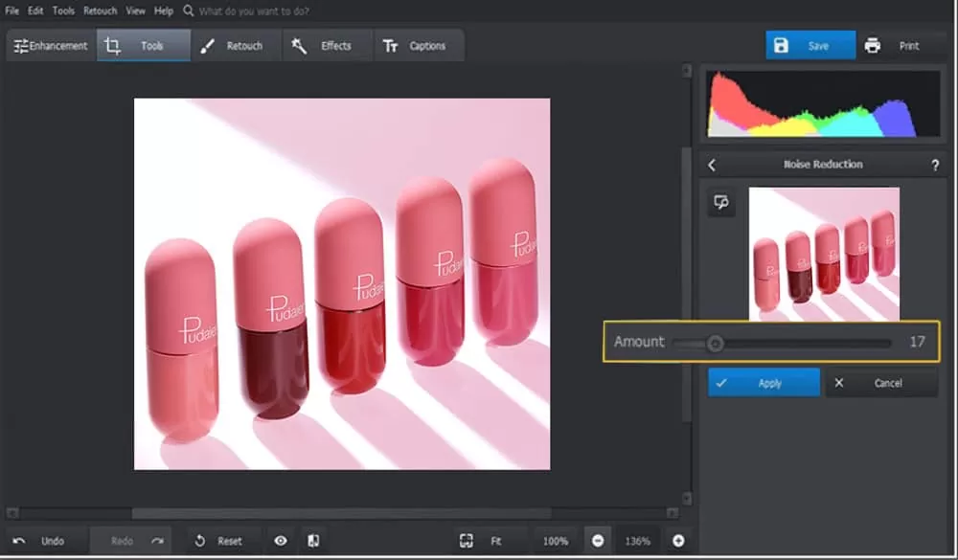
Task: Open the View menu
Action: coord(136,11)
